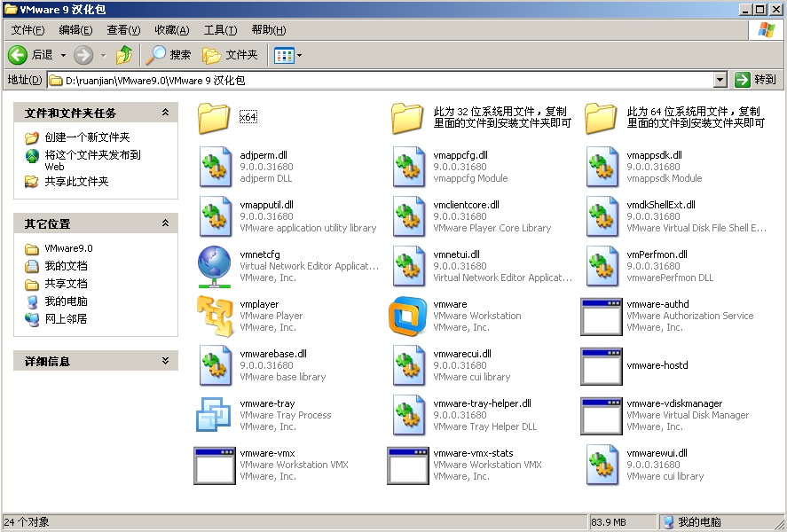This screenshot has width=787, height=532.
Task: Select the adjperm.dll file icon
Action: pyautogui.click(x=216, y=167)
